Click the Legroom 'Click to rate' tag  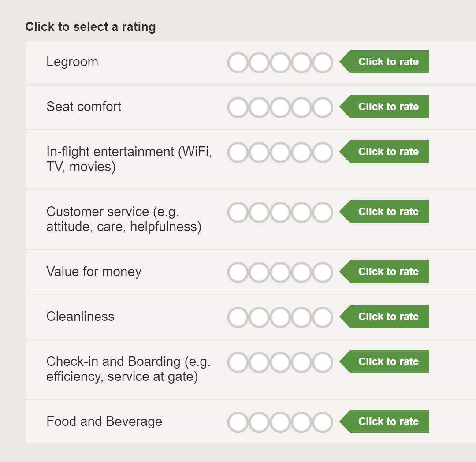pyautogui.click(x=384, y=62)
